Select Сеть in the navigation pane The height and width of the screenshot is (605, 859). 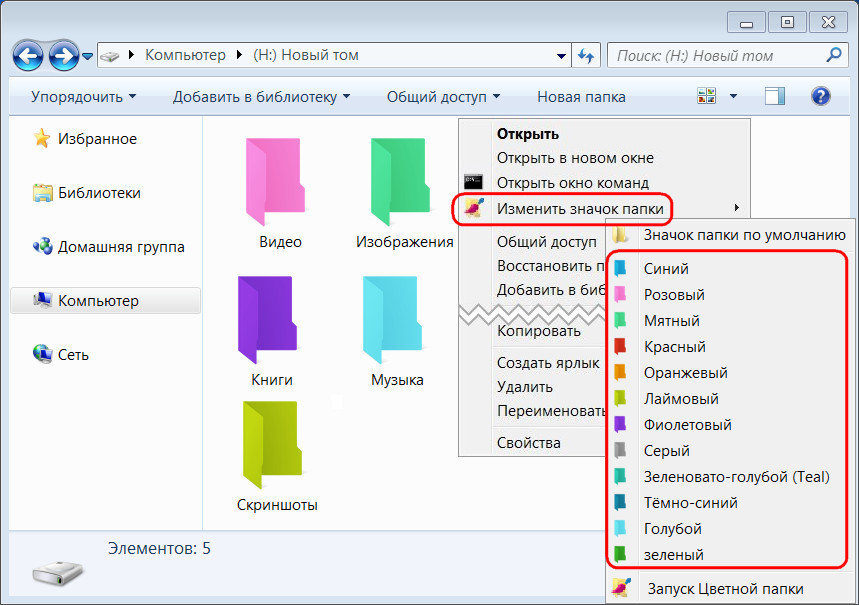pyautogui.click(x=60, y=355)
